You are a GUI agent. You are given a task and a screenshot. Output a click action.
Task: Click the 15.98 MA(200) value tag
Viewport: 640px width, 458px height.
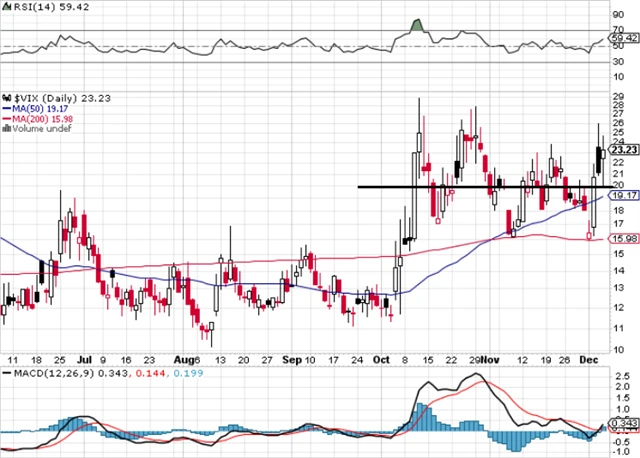(x=624, y=238)
